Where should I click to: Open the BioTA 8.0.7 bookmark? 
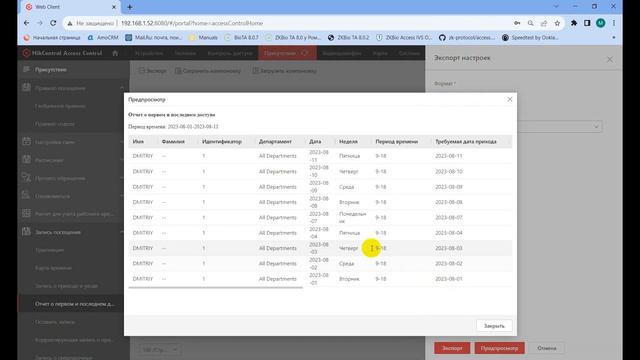pos(242,38)
